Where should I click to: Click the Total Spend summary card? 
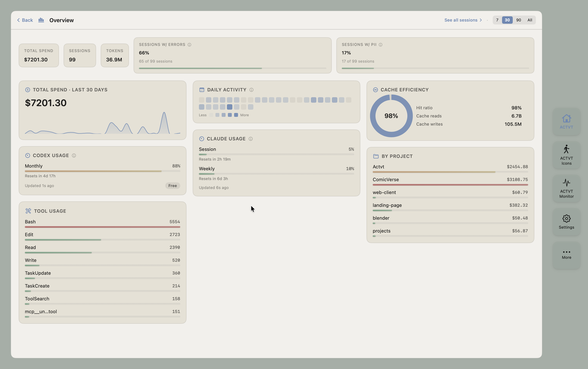coord(38,55)
